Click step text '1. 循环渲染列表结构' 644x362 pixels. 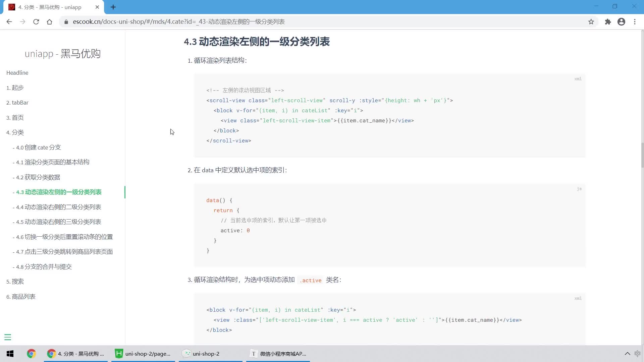217,61
